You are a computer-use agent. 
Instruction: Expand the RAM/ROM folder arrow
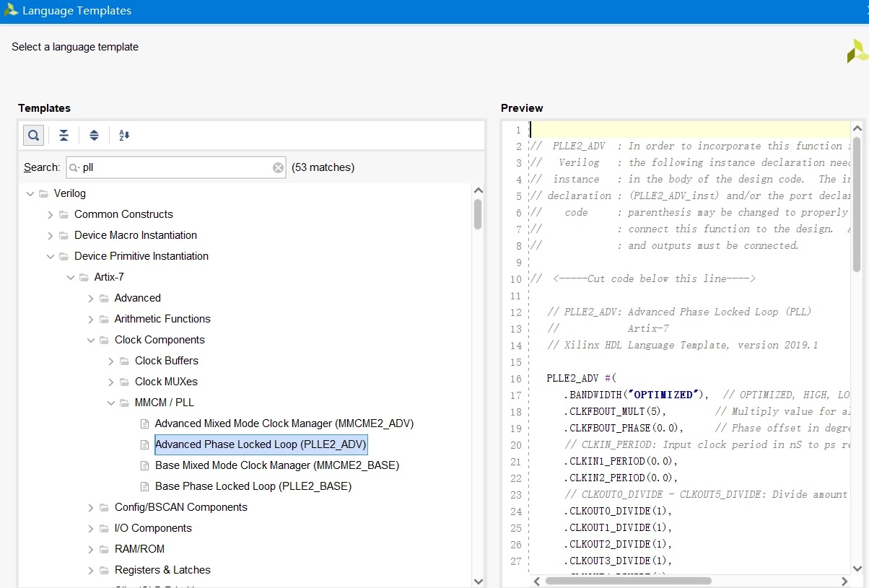(x=91, y=549)
